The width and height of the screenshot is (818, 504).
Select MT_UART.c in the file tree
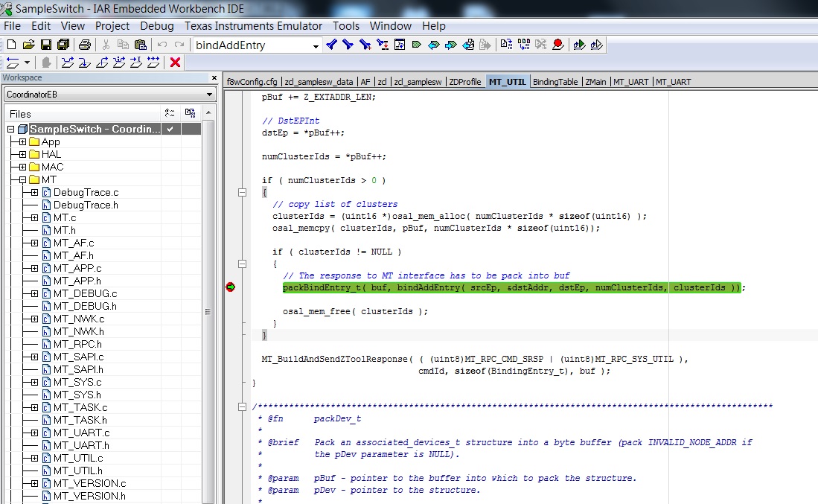[x=81, y=433]
